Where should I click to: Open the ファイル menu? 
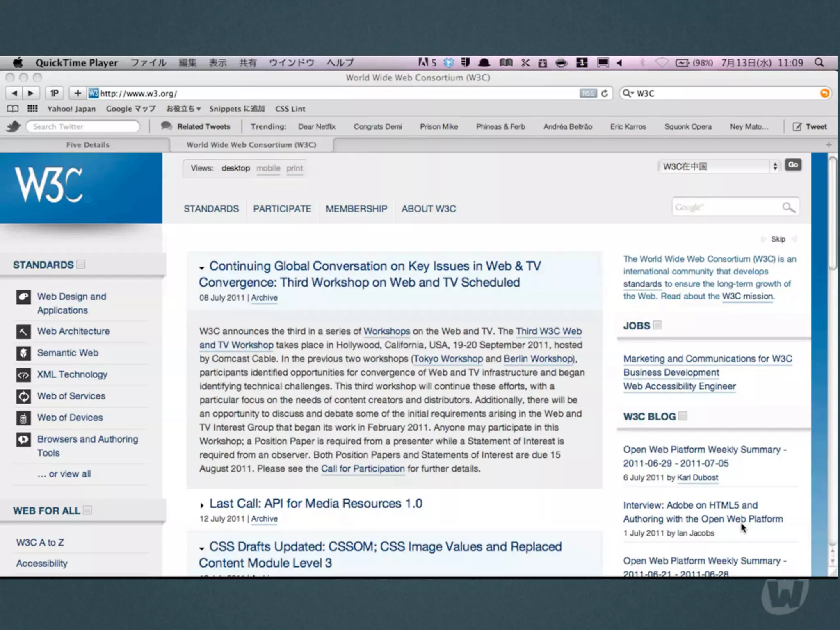click(148, 63)
